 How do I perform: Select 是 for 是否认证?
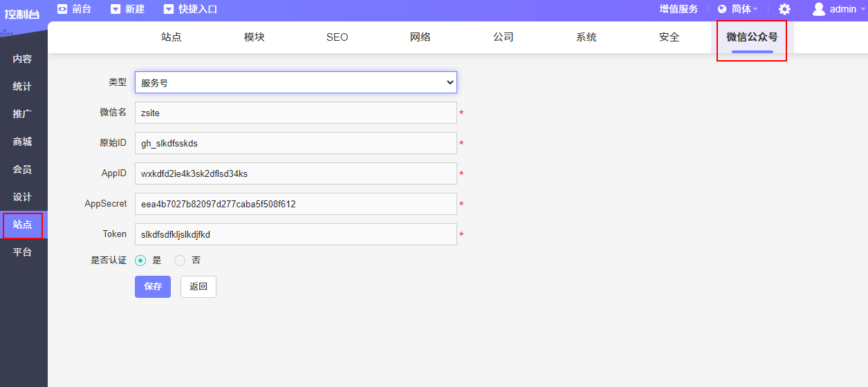tap(140, 261)
